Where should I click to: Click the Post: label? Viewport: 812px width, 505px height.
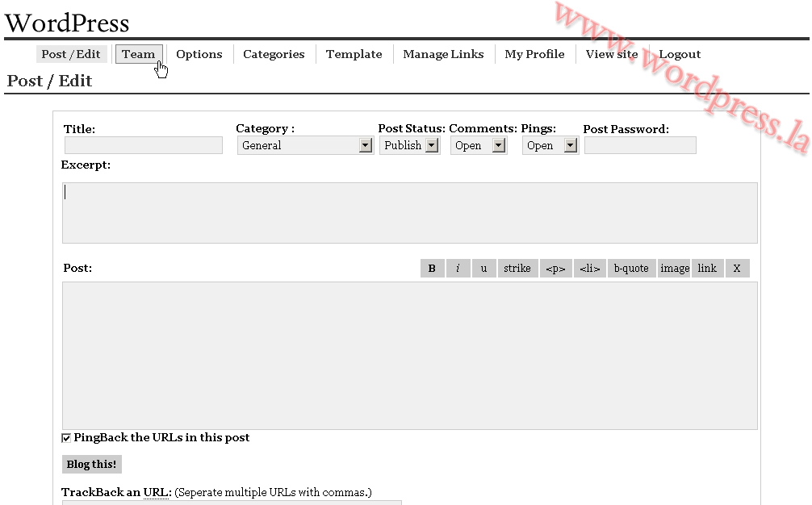77,268
